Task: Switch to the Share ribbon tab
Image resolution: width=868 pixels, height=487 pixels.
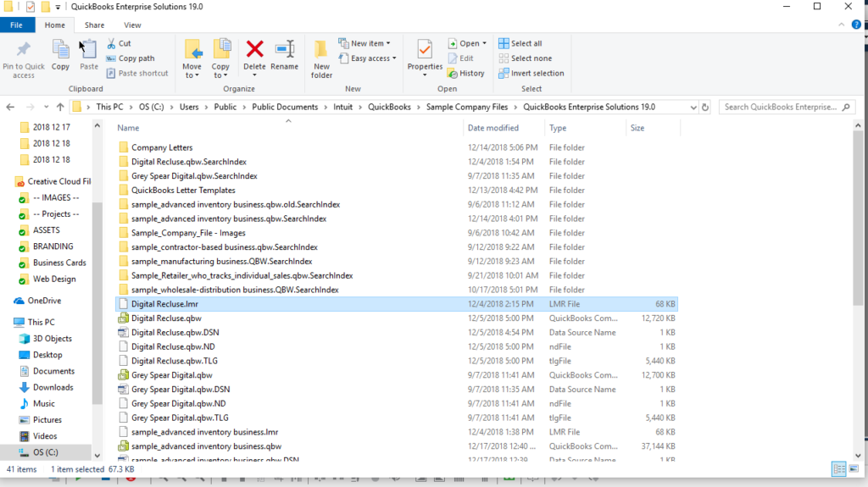Action: 94,25
